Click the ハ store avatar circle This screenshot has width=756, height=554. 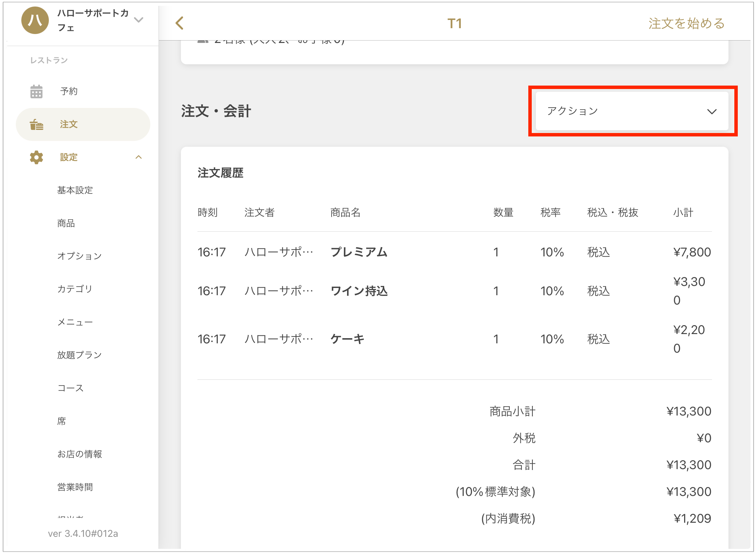(x=35, y=20)
